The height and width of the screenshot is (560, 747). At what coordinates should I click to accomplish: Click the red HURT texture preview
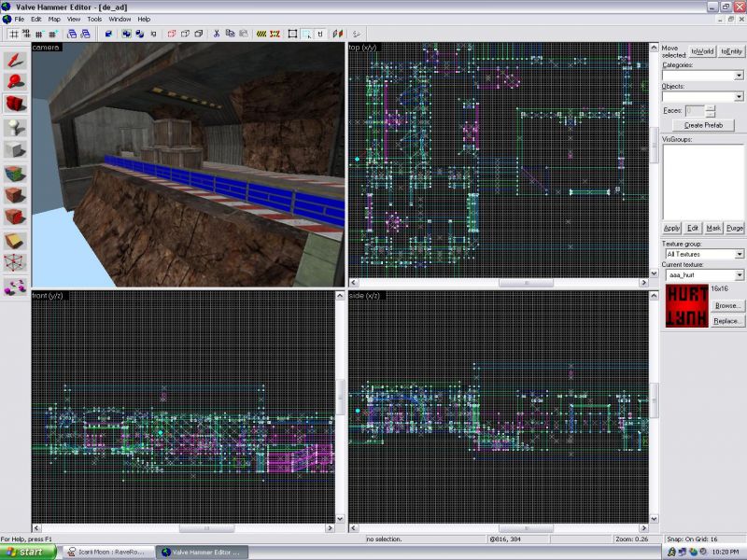tap(686, 307)
